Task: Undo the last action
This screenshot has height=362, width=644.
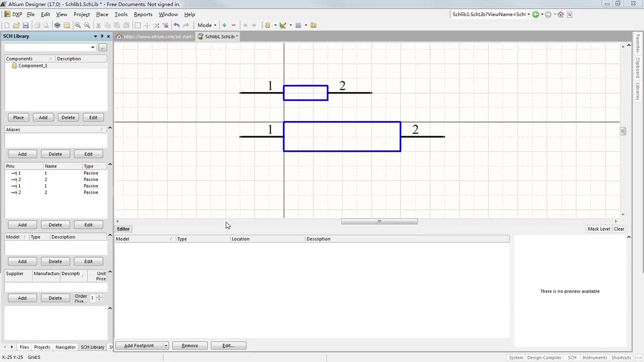Action: [177, 25]
